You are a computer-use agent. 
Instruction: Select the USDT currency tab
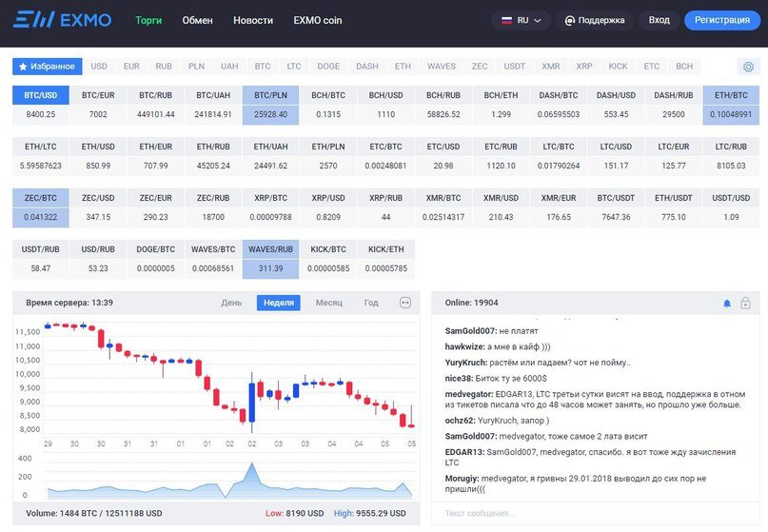[x=514, y=67]
